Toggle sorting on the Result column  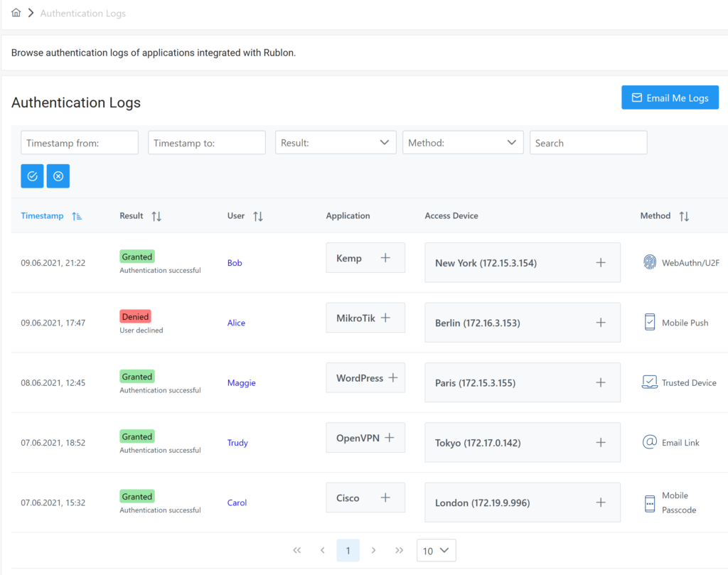tap(156, 215)
